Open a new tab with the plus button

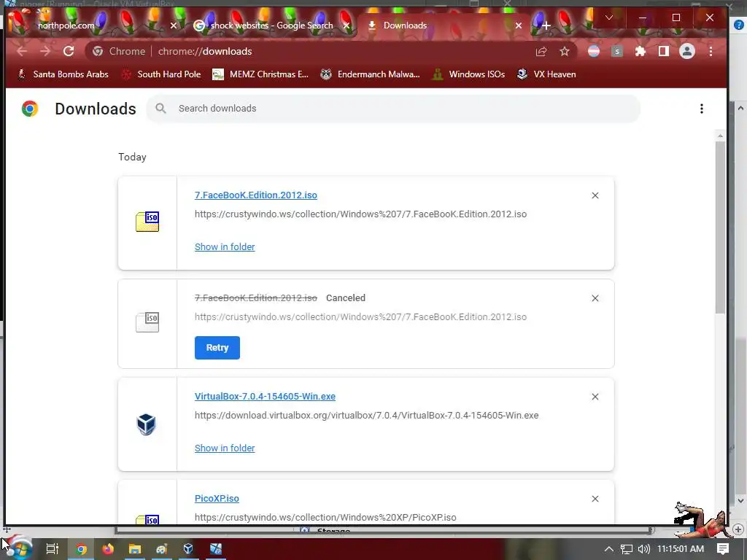click(546, 26)
